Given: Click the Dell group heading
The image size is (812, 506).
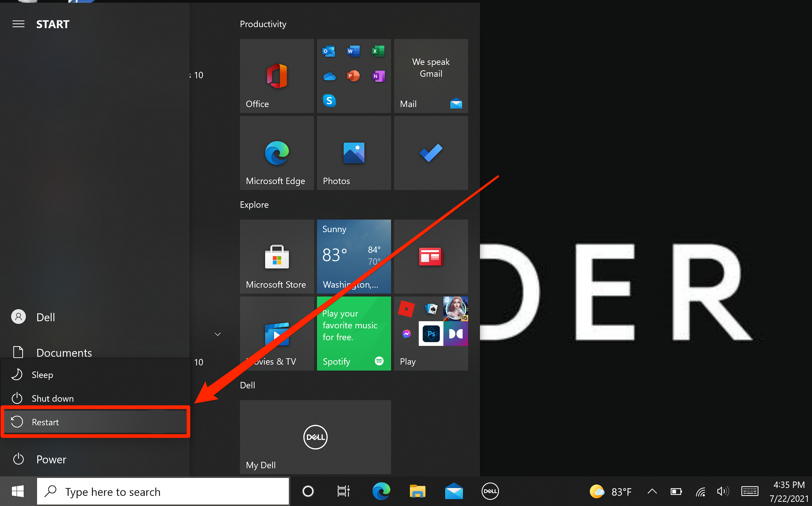Looking at the screenshot, I should [x=248, y=385].
